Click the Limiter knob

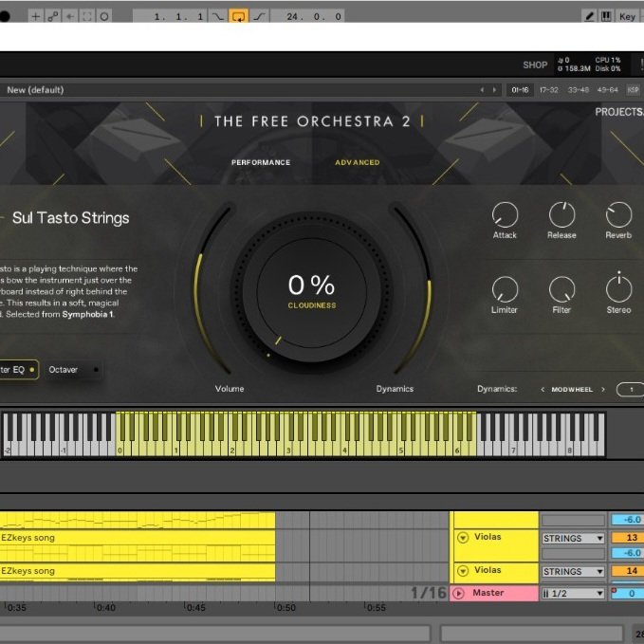point(505,289)
